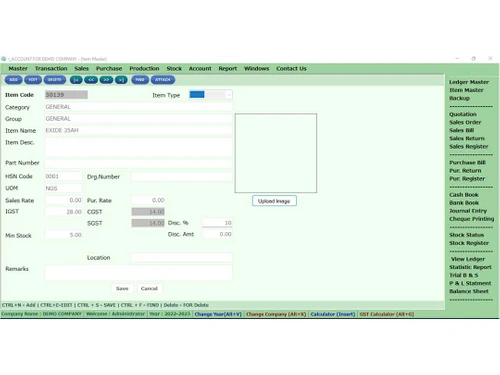Click GST Calculator (Alt+G) in status bar
This screenshot has height=375, width=500.
[387, 314]
